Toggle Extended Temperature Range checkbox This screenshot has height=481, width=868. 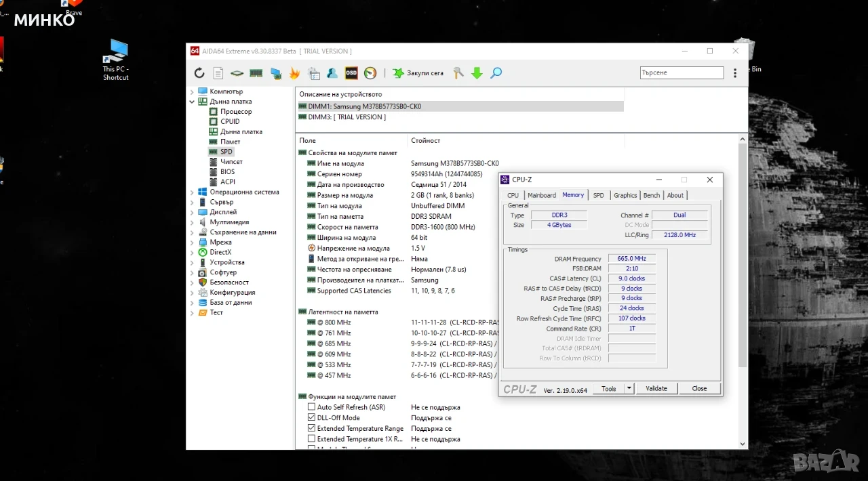tap(311, 429)
